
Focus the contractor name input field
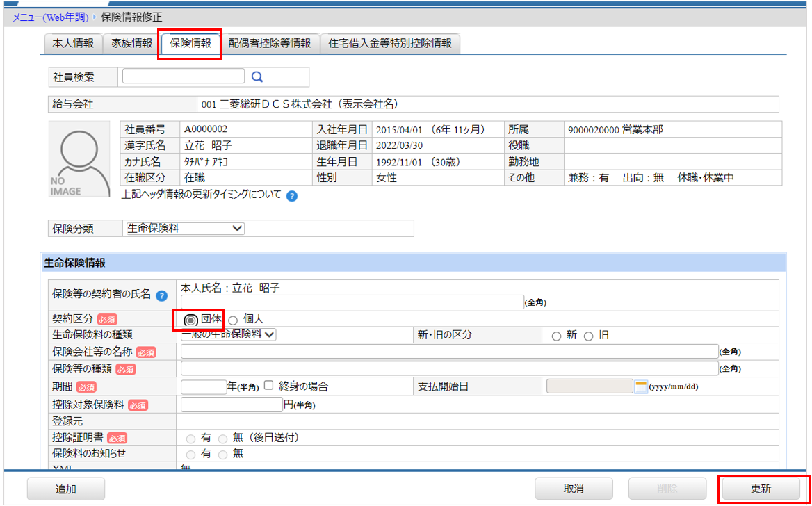point(352,302)
